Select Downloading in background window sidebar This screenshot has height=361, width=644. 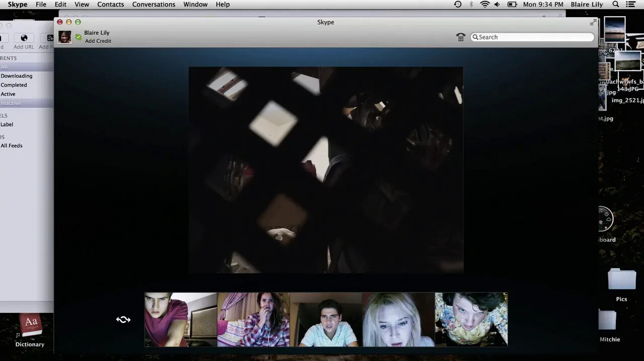[x=17, y=76]
